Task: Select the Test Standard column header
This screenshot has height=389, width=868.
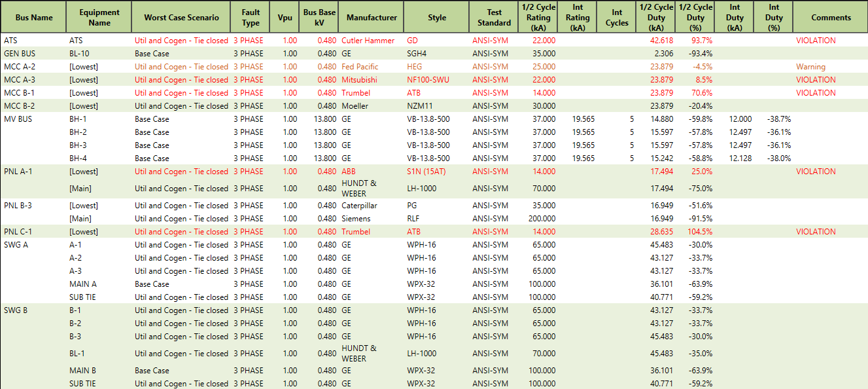Action: pyautogui.click(x=494, y=18)
